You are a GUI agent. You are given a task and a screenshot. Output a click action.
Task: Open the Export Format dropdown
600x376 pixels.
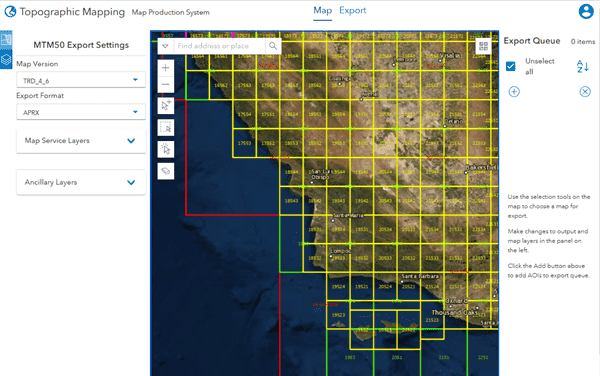81,112
